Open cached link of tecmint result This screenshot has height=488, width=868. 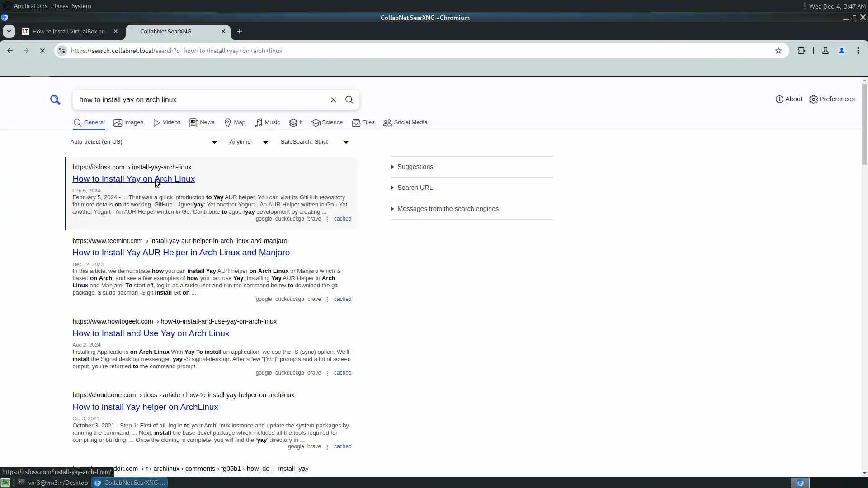(342, 299)
